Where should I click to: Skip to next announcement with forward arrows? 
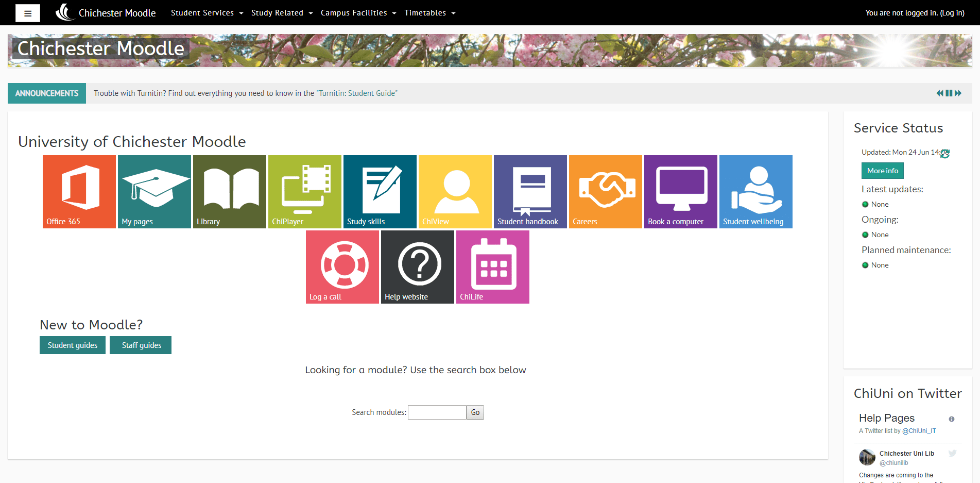958,93
